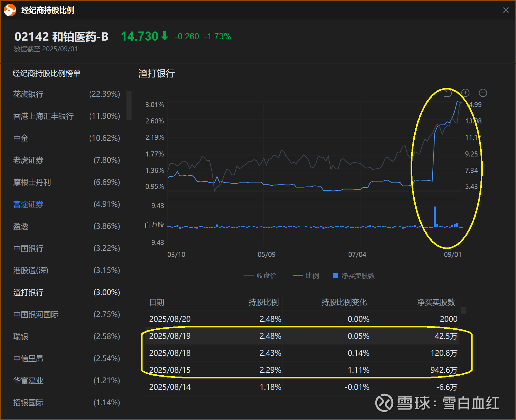Click the 2025/08/20 date cell

170,319
